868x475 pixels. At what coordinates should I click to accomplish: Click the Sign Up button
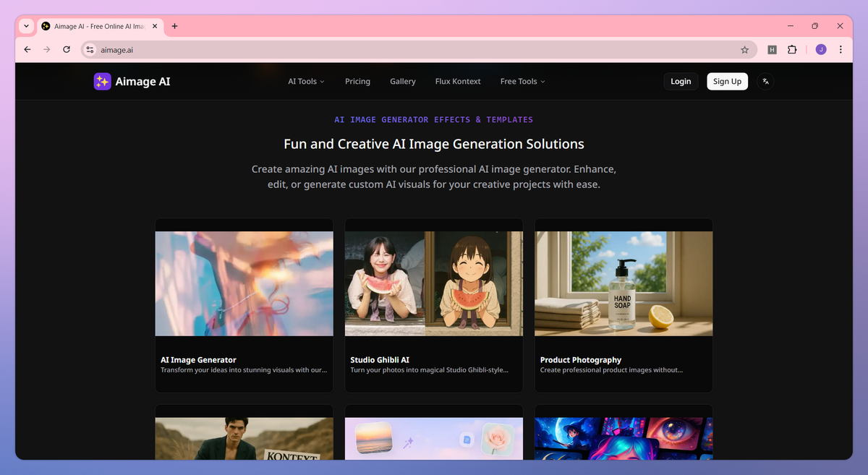(x=727, y=82)
